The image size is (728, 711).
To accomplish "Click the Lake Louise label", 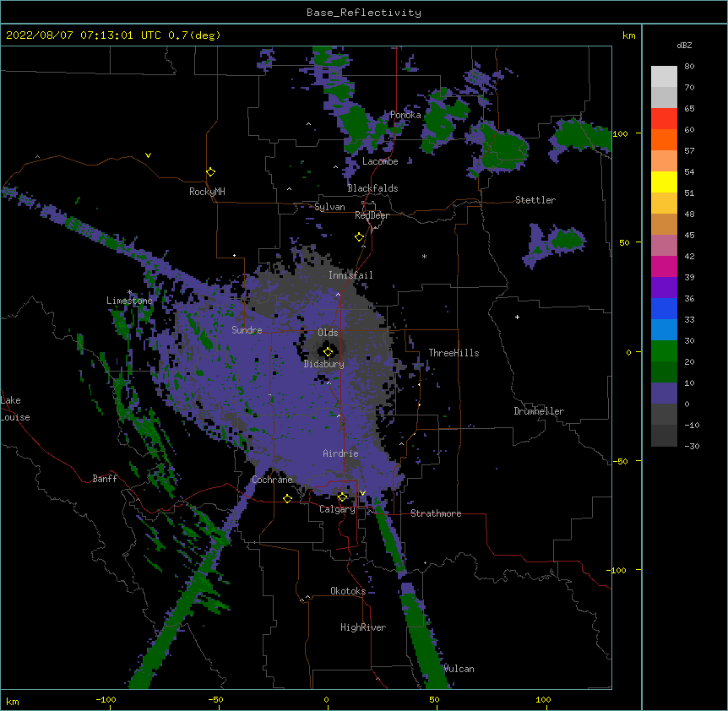I will click(15, 409).
